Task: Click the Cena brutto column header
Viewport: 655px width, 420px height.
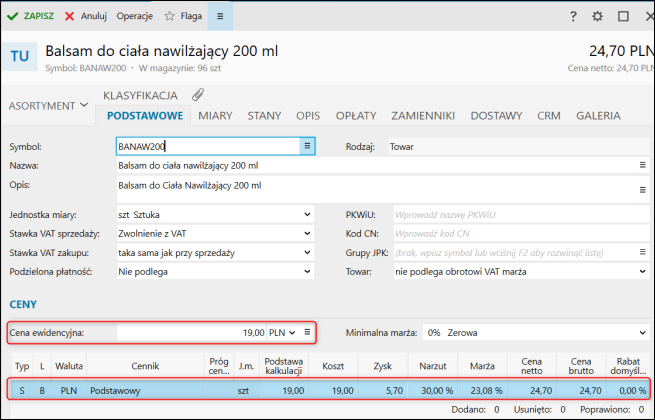Action: point(581,366)
